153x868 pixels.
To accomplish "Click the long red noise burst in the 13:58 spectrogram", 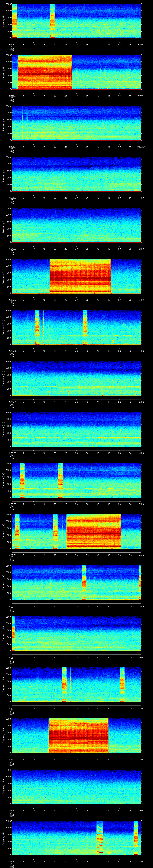I will click(45, 72).
